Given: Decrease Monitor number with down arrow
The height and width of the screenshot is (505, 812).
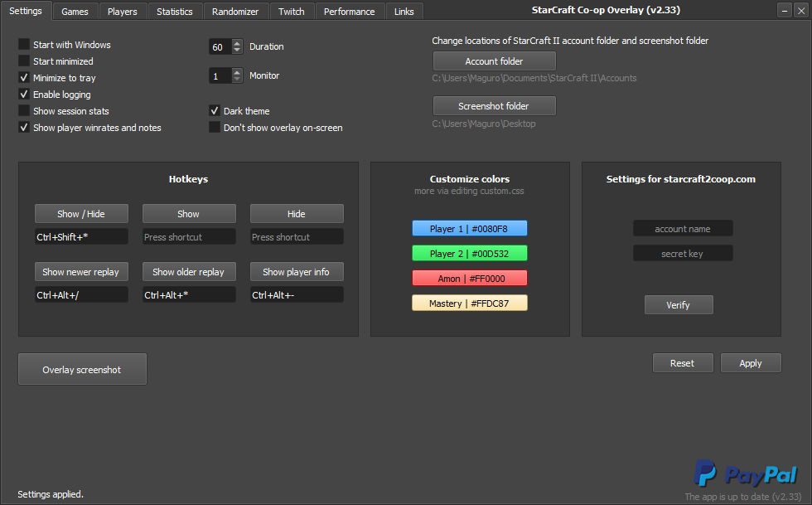Looking at the screenshot, I should [x=237, y=80].
